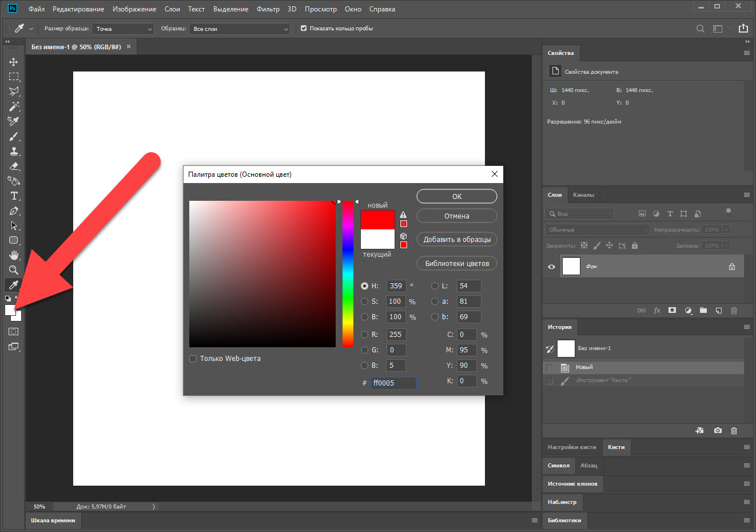This screenshot has width=756, height=532.
Task: Click the web-safe color cube icon
Action: coord(403,236)
